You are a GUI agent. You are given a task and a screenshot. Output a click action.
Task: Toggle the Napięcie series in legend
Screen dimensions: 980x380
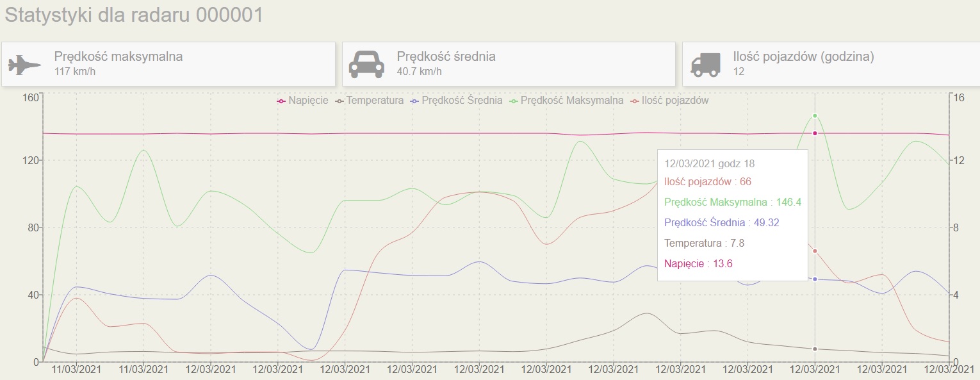click(x=303, y=101)
